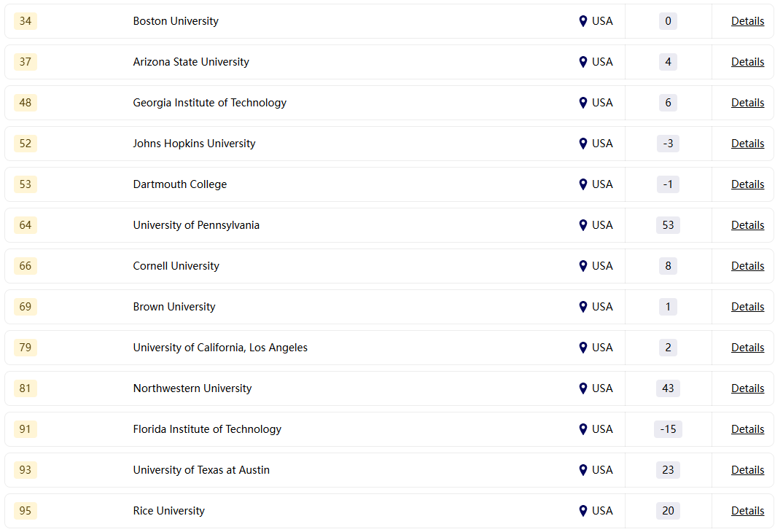
Task: Open Details for Florida Institute of Technology
Action: coord(747,429)
